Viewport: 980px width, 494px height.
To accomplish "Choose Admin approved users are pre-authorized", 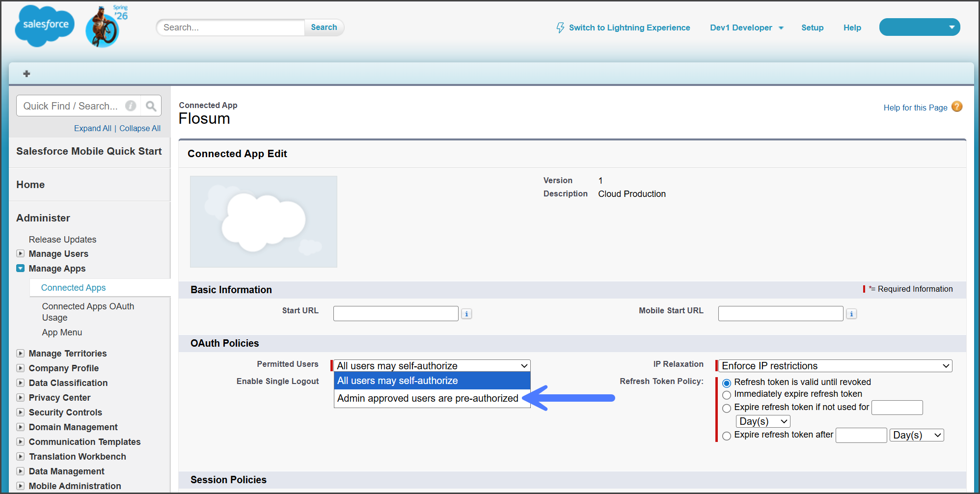I will click(x=427, y=398).
